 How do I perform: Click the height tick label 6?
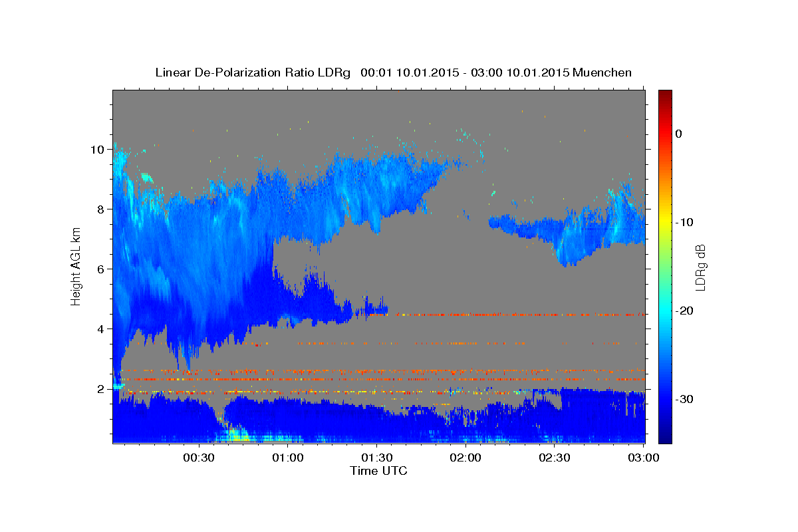click(102, 269)
